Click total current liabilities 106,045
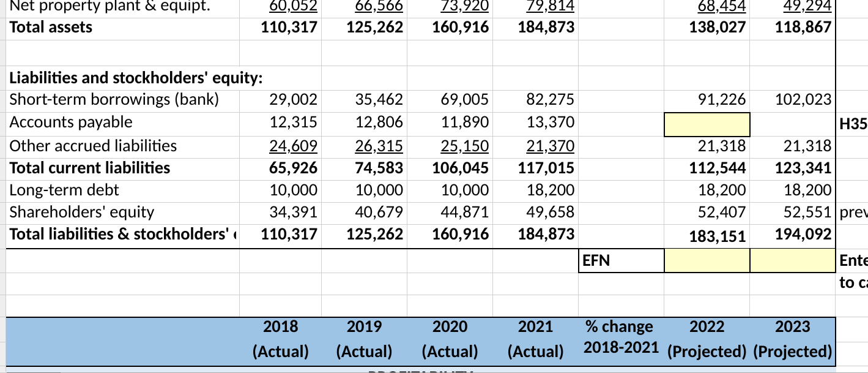The height and width of the screenshot is (373, 868). pos(461,168)
